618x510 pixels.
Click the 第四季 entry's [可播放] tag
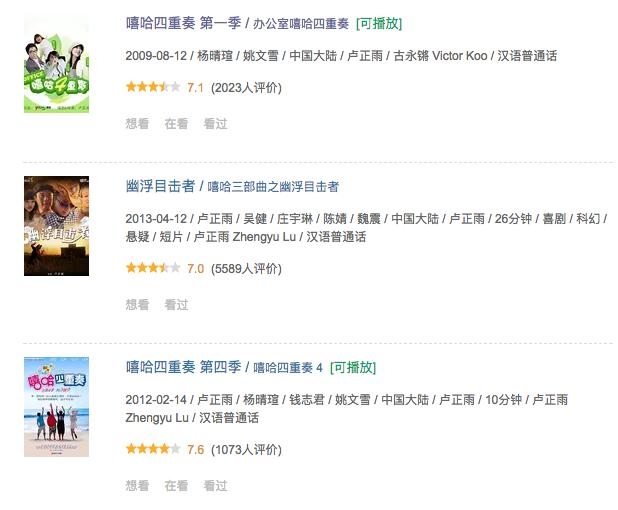pyautogui.click(x=353, y=367)
